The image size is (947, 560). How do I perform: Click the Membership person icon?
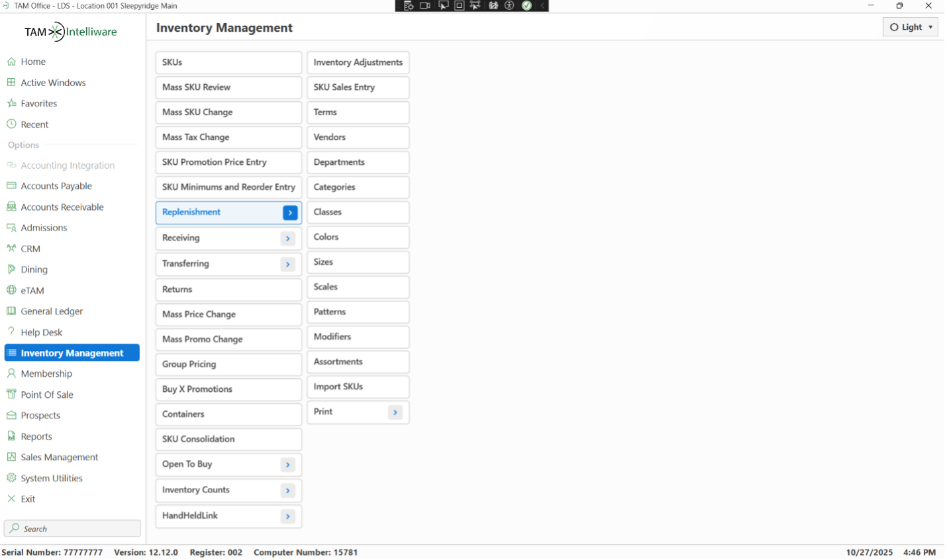point(11,374)
